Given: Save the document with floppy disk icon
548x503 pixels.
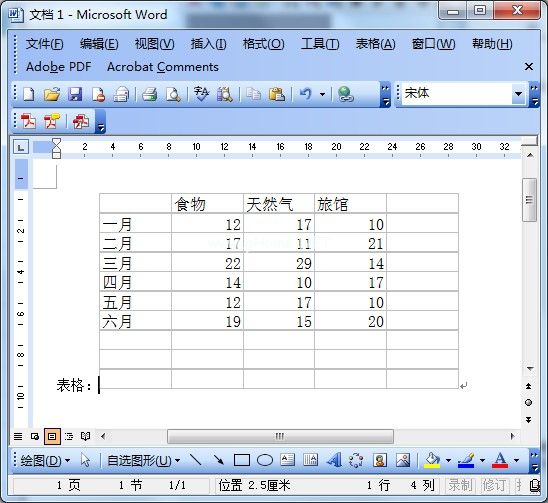Looking at the screenshot, I should (75, 94).
